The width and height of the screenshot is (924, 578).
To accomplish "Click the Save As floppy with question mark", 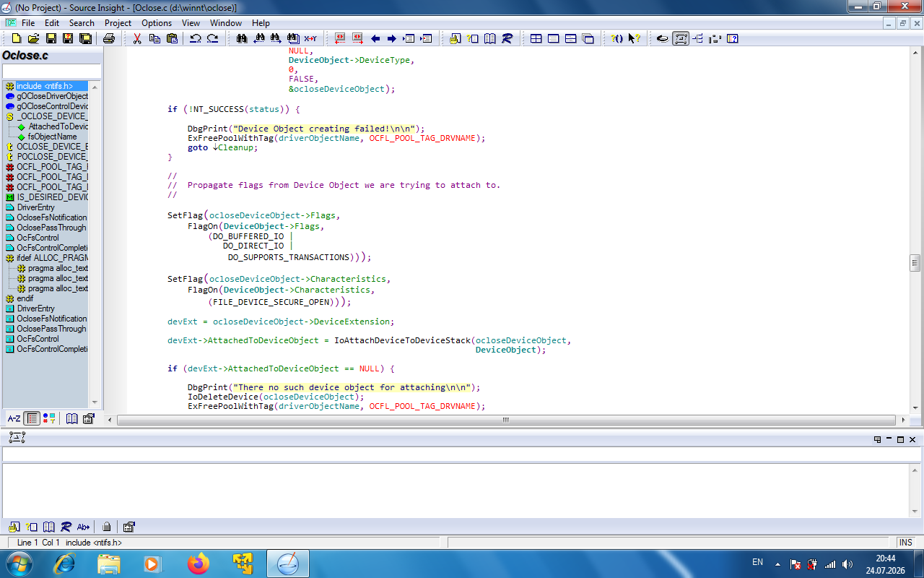I will click(68, 38).
